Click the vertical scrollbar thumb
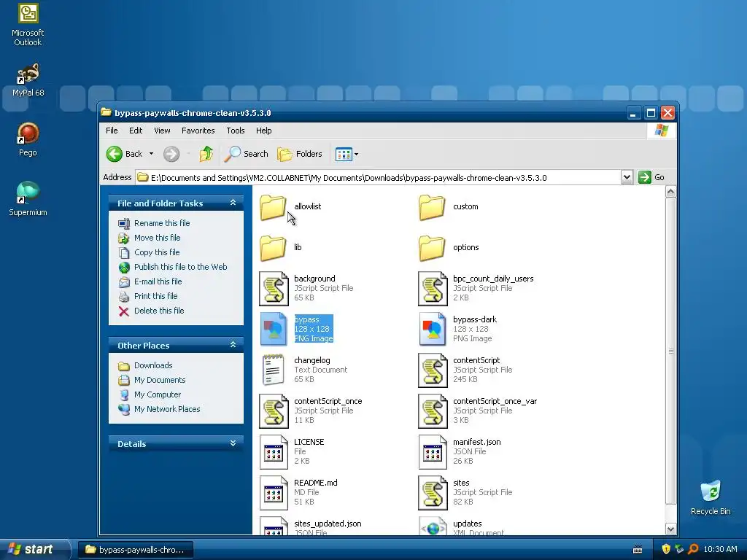747x560 pixels. [670, 351]
